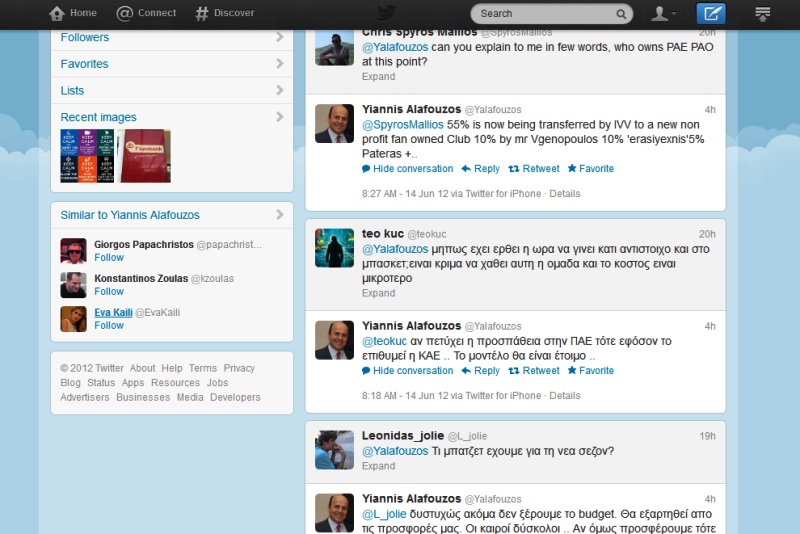Go to Home in navigation bar
The image size is (800, 534).
[73, 13]
